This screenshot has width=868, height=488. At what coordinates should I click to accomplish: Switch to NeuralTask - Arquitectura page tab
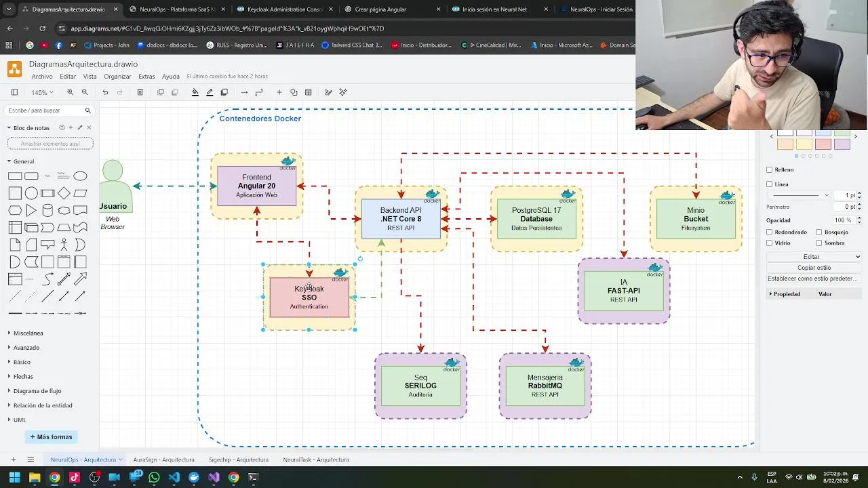click(316, 460)
